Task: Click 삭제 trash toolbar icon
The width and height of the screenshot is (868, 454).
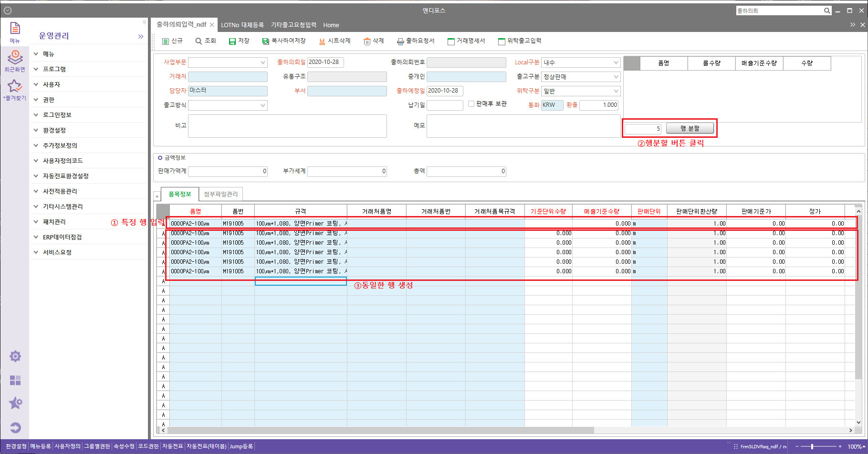Action: point(367,41)
